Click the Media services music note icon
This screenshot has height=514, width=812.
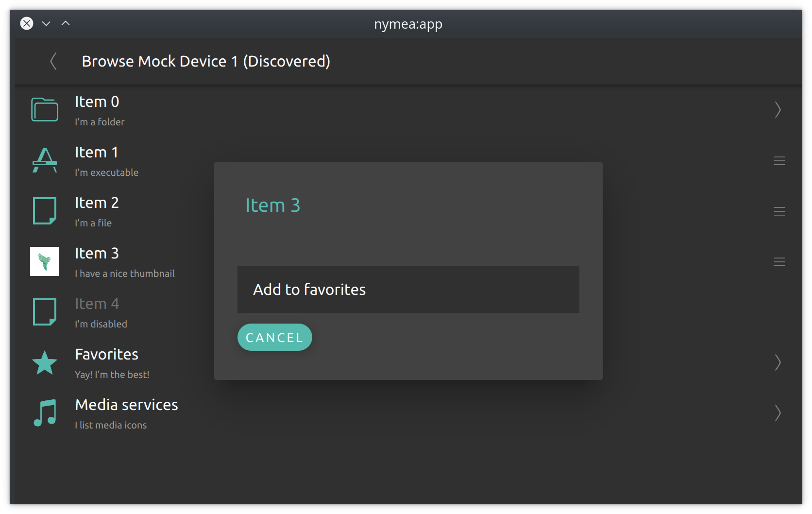pyautogui.click(x=45, y=413)
